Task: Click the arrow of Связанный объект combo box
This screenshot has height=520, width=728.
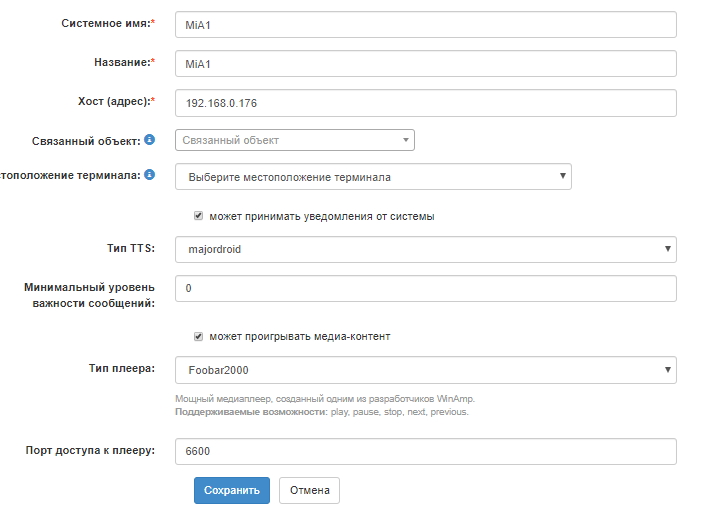Action: pos(406,140)
